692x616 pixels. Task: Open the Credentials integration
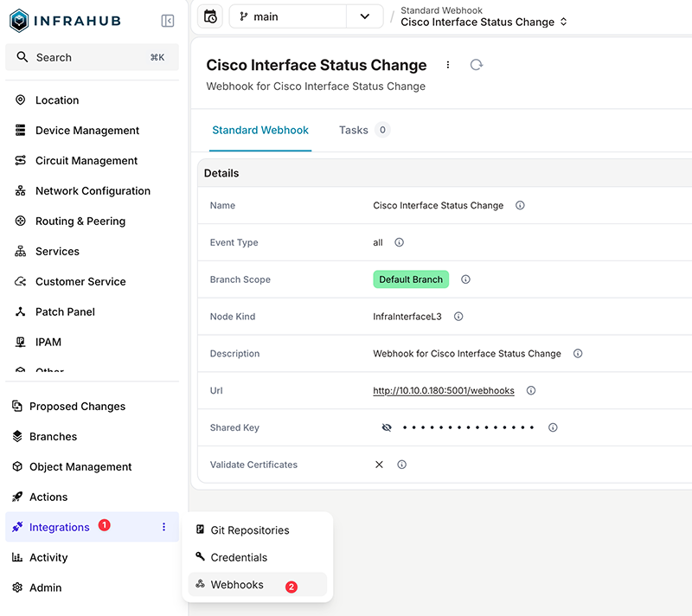point(240,557)
